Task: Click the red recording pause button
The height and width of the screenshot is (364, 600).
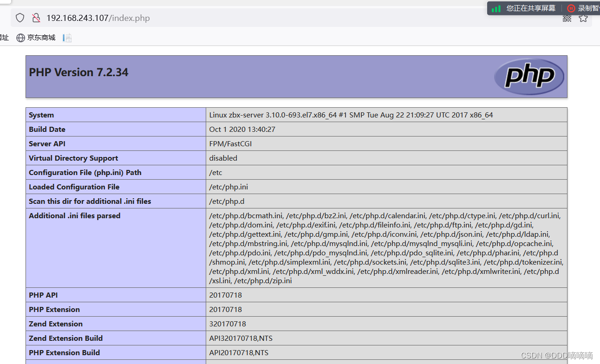Action: point(571,8)
